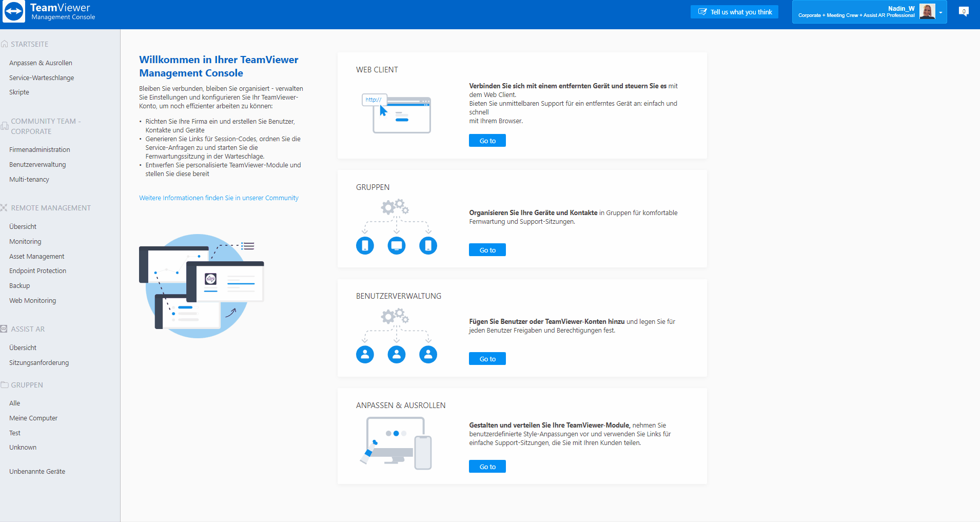Image resolution: width=980 pixels, height=522 pixels.
Task: Click Go to button in Web Client card
Action: click(487, 141)
